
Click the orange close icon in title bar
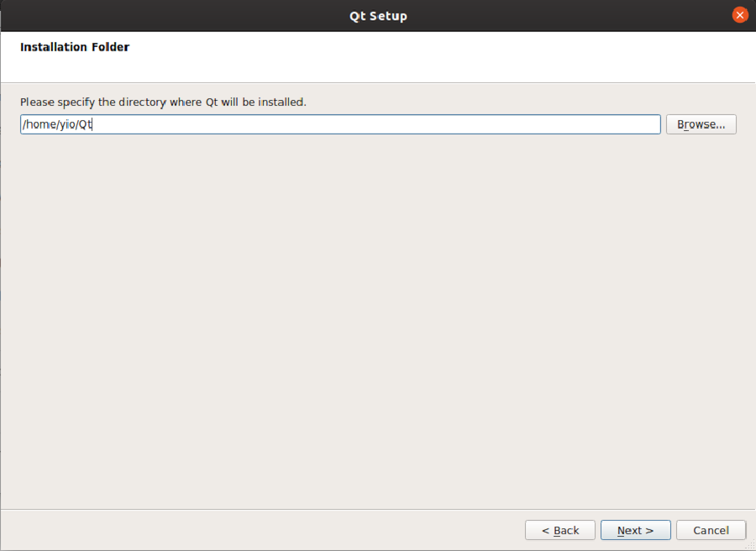[739, 14]
